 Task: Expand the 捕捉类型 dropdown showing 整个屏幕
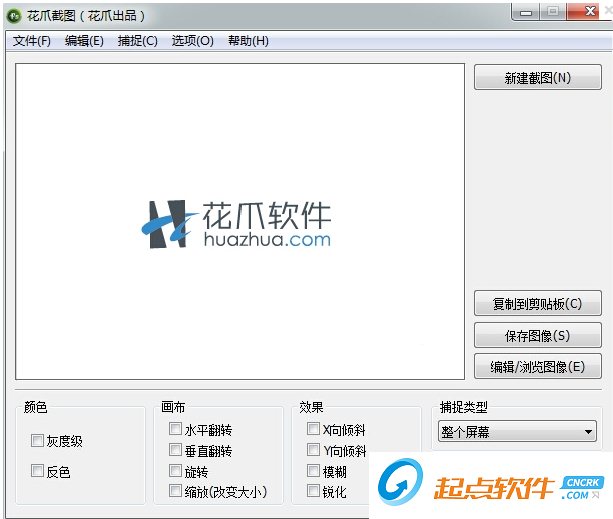(517, 431)
